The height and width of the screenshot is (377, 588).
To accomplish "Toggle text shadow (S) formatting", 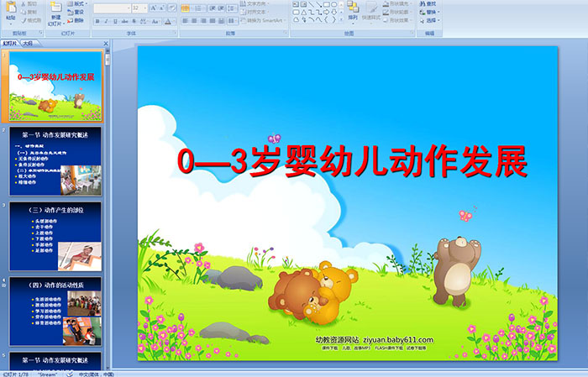I will click(x=134, y=21).
